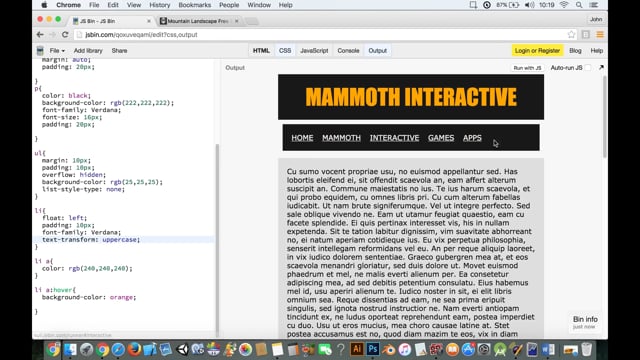
Task: Toggle the Console panel
Action: [348, 51]
